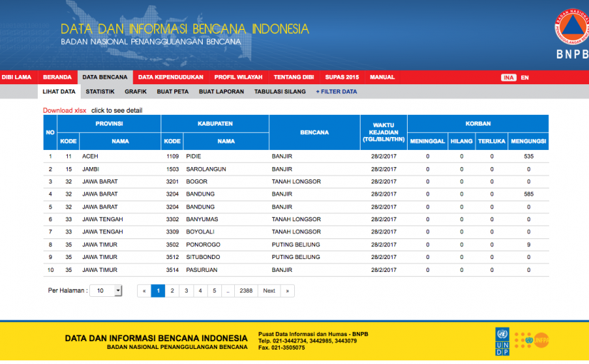
Task: Click the PROVINSI column header
Action: click(109, 123)
